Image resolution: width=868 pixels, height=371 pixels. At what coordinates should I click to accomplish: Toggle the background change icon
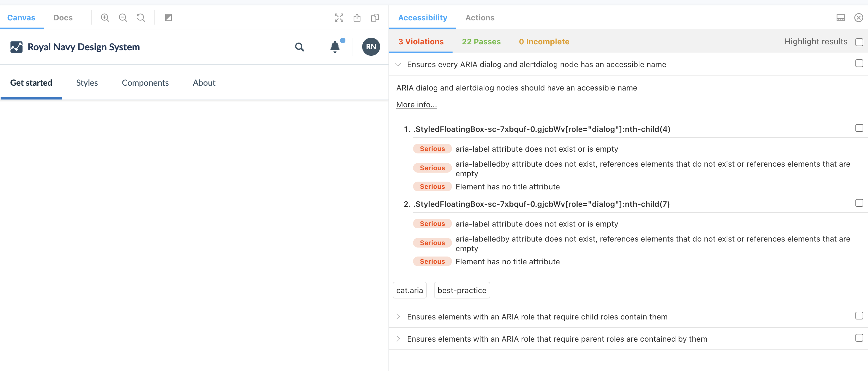[x=169, y=18]
